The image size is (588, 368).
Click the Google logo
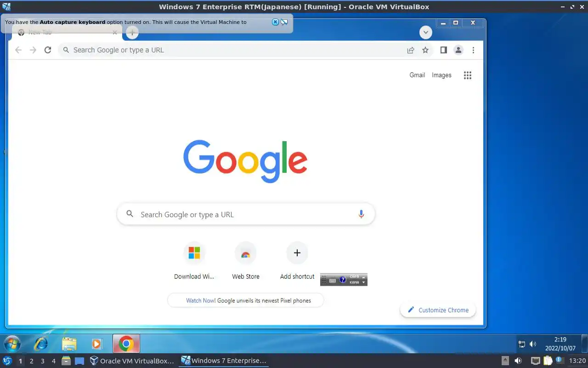point(245,161)
